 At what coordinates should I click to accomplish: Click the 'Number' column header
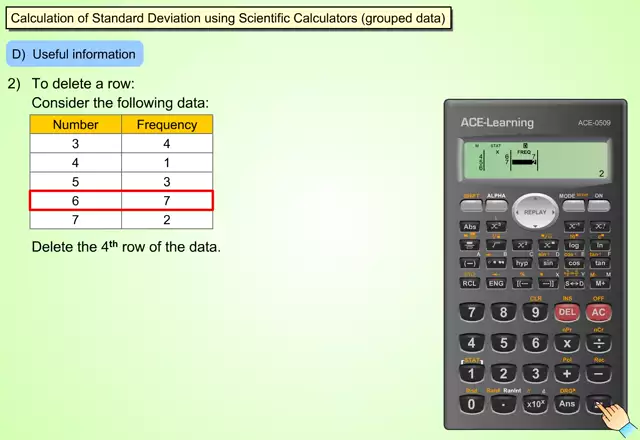(76, 124)
